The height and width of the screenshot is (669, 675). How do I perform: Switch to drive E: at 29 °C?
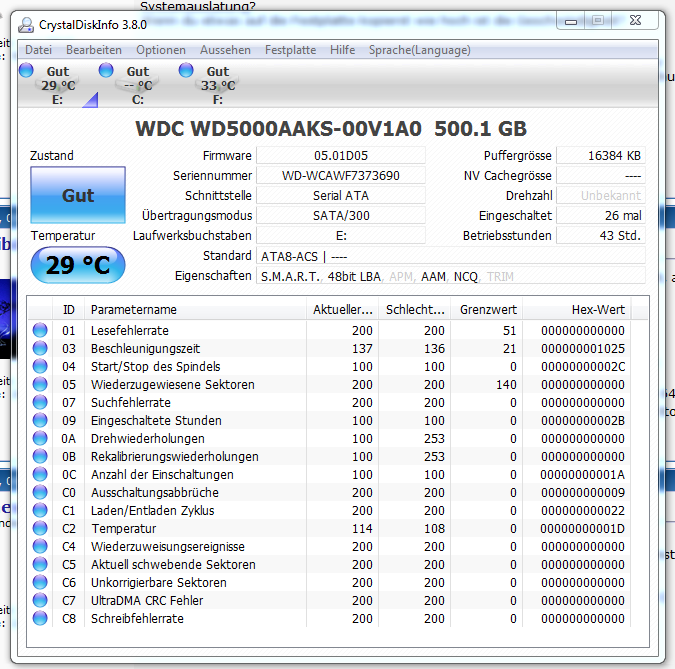click(58, 85)
